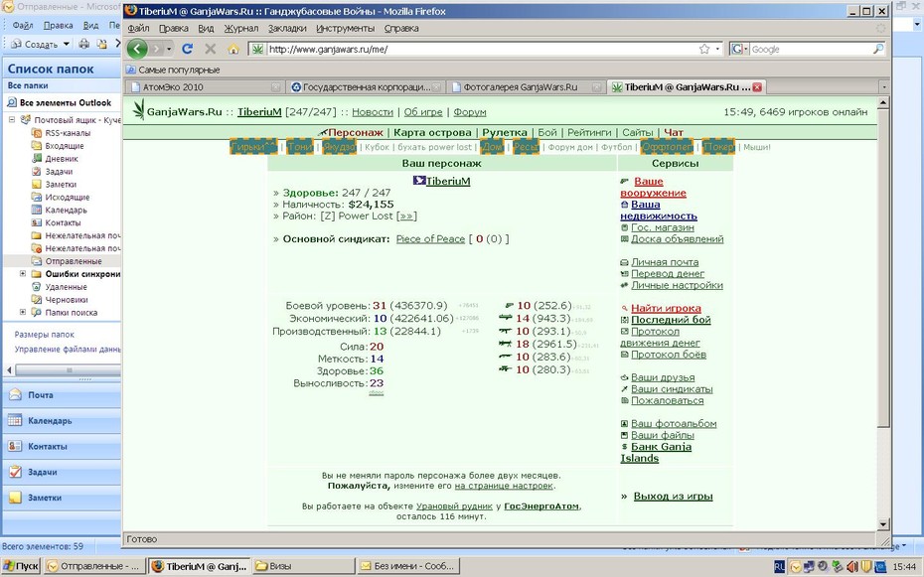Open Входящие folder in Outlook
Viewport: 924px width, 577px height.
pos(65,145)
